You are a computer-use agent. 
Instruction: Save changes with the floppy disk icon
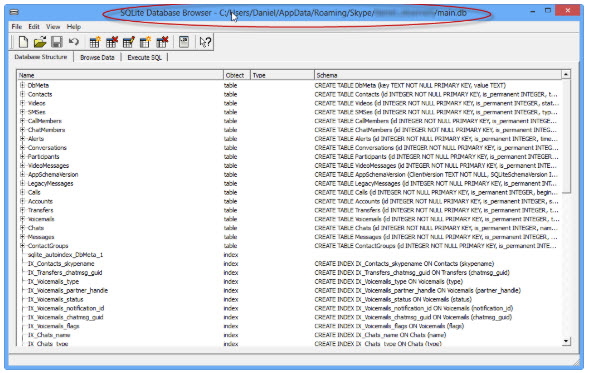[57, 42]
